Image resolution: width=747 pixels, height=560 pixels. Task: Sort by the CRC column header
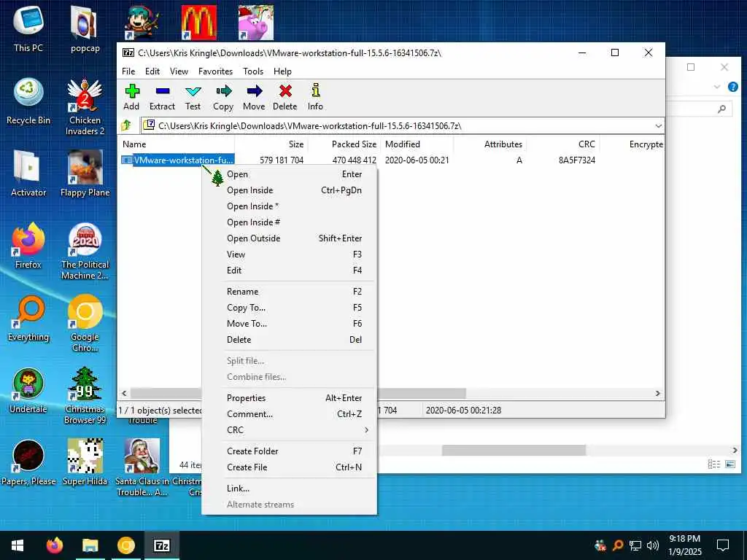[x=562, y=144]
